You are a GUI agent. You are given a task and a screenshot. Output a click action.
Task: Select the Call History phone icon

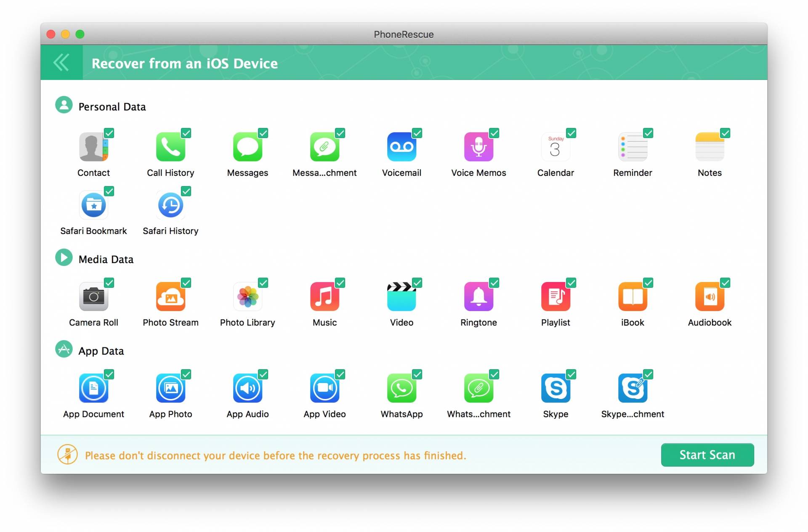[170, 147]
